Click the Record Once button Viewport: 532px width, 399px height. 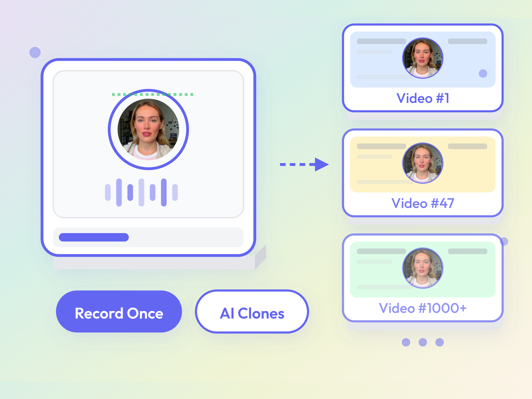[119, 312]
